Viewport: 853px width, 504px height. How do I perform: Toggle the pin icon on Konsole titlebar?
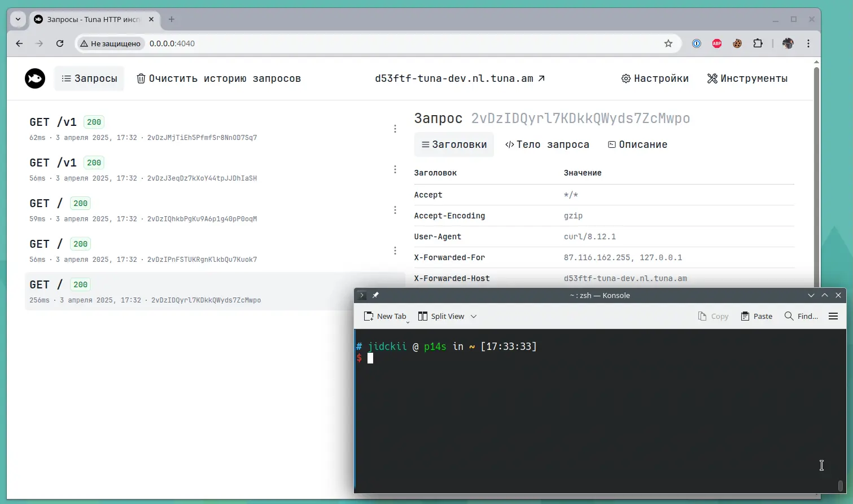[x=375, y=295]
